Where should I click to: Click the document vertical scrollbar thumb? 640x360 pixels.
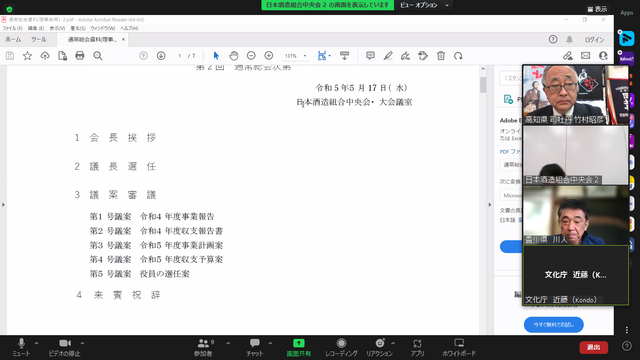click(483, 85)
